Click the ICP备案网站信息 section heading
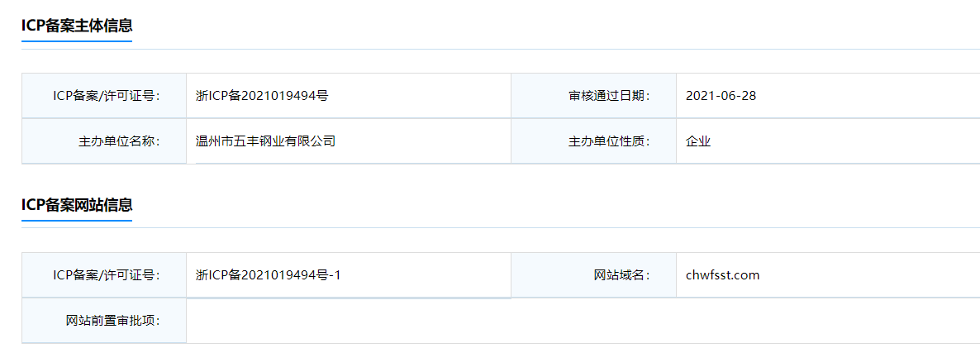Viewport: 980px width, 348px height. [x=77, y=204]
